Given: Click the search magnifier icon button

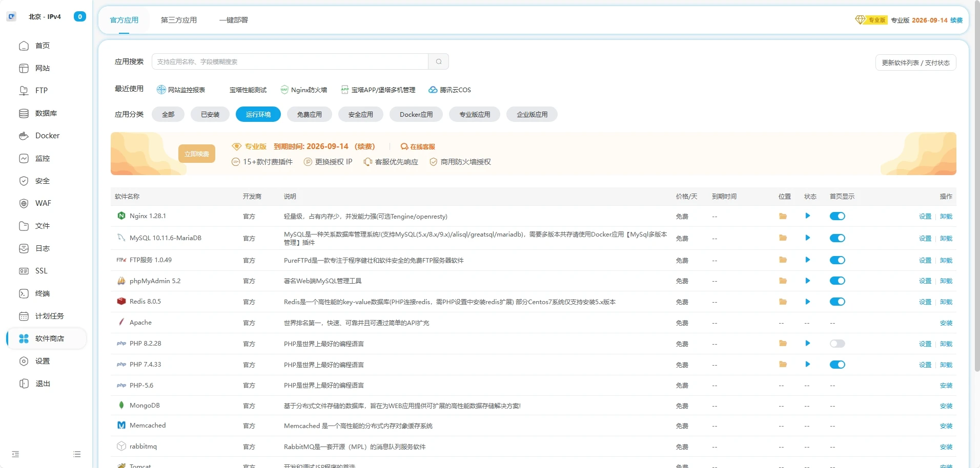Looking at the screenshot, I should pyautogui.click(x=438, y=61).
